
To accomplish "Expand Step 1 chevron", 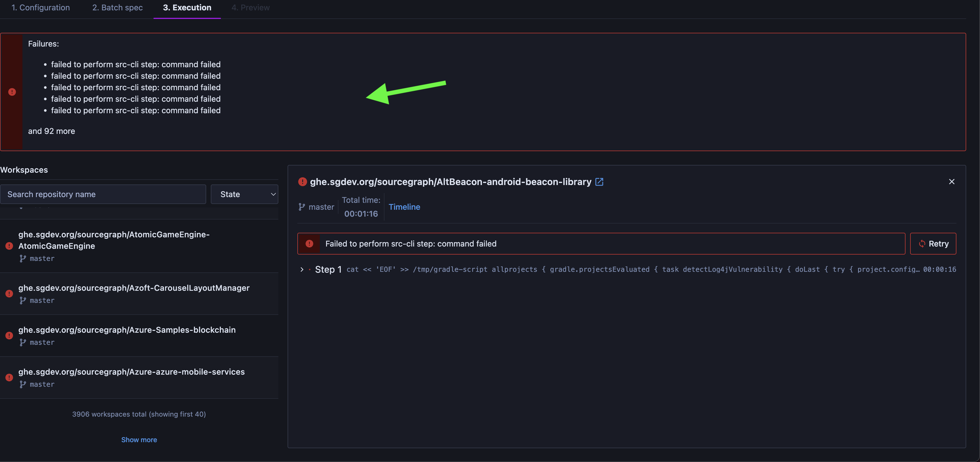I will 302,269.
